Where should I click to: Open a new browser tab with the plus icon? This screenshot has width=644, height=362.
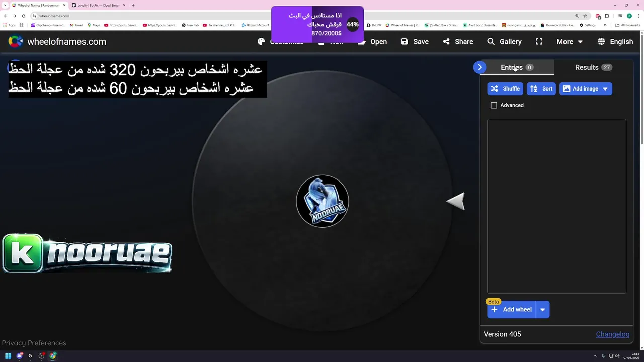point(133,5)
